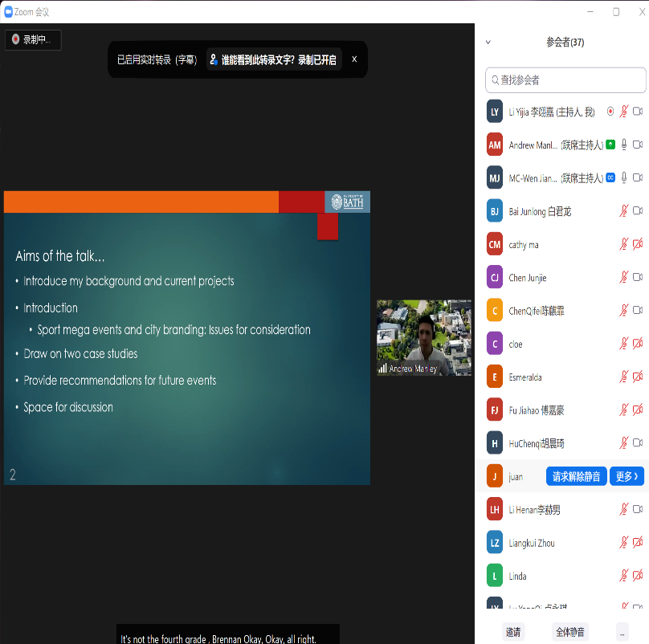Open the 更多 dropdown for juan
This screenshot has height=644, width=649.
coord(627,476)
